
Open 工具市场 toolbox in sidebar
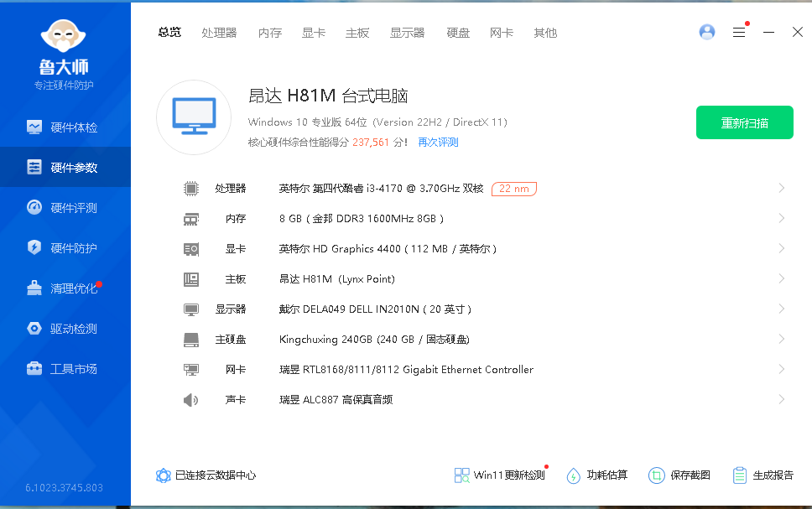click(x=34, y=369)
